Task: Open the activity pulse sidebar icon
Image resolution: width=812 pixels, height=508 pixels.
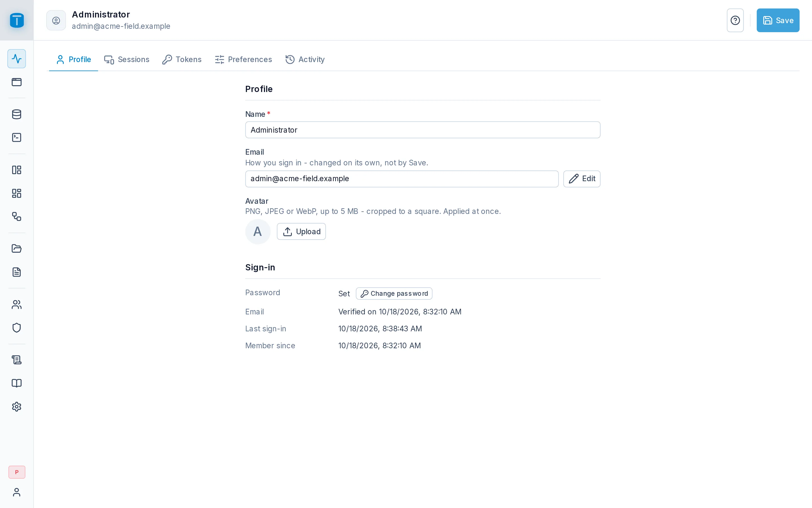Action: tap(17, 59)
